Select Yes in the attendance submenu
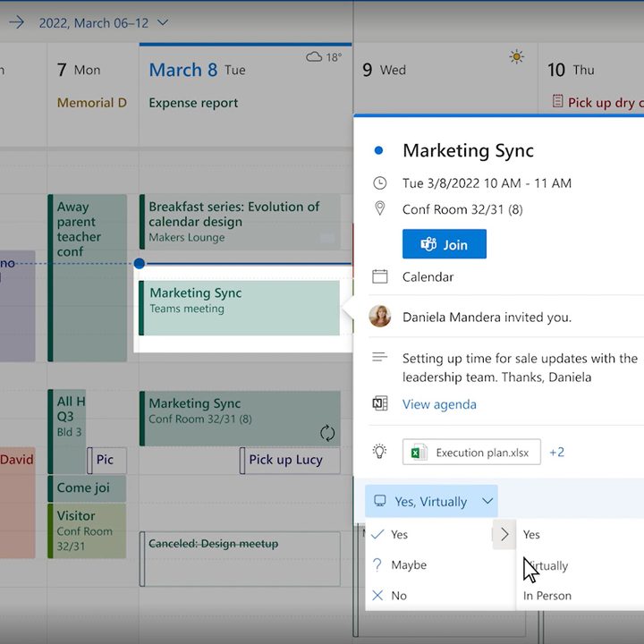The image size is (644, 644). pos(531,534)
